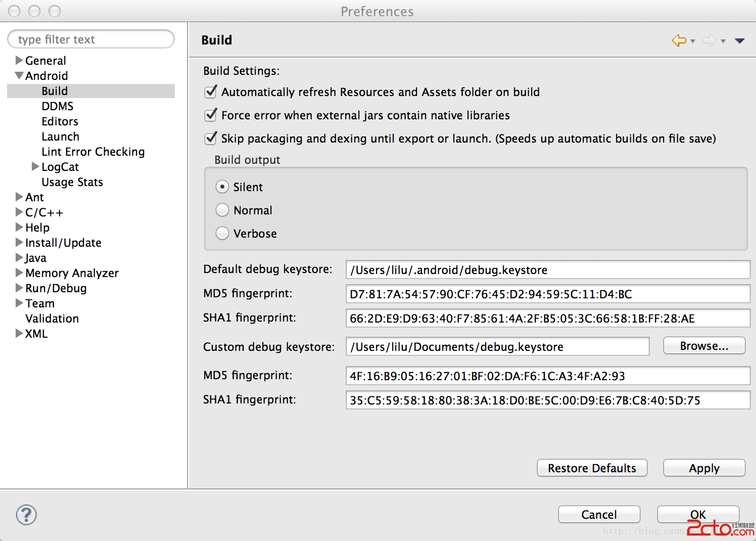This screenshot has width=756, height=541.
Task: Click the Apply button
Action: tap(704, 468)
